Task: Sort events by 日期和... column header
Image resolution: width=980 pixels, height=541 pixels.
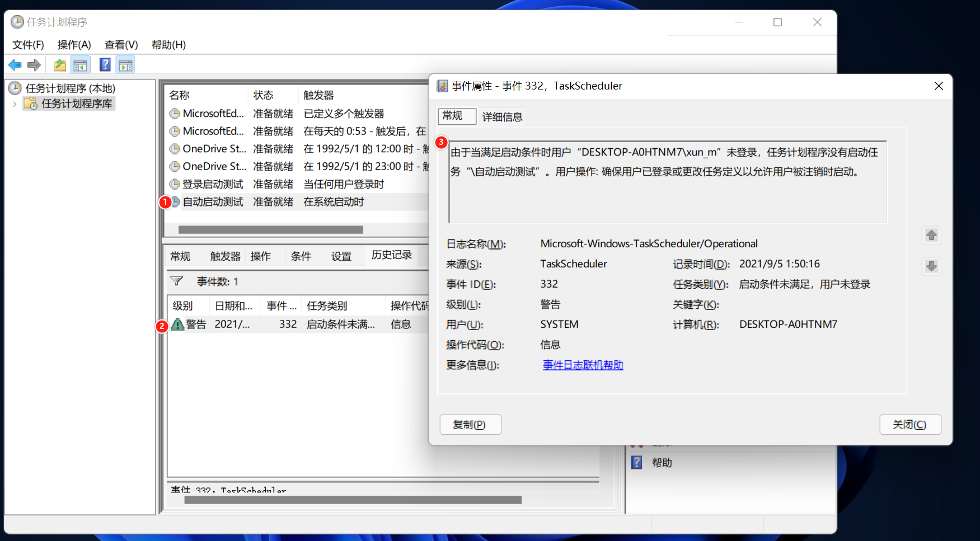Action: point(235,305)
